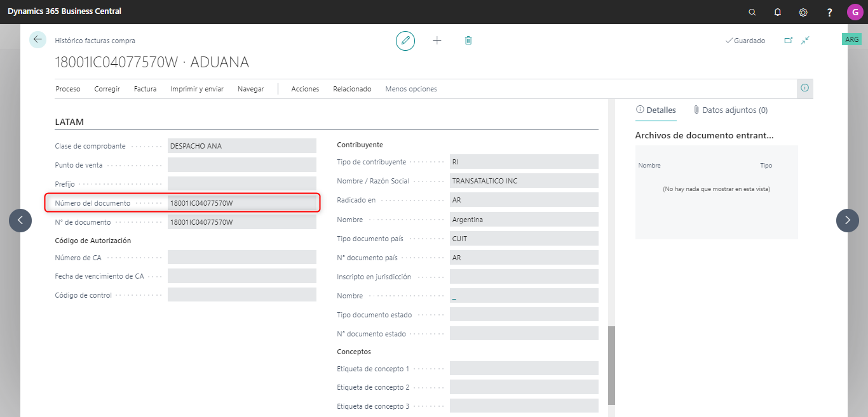
Task: Click the Tipo column header
Action: click(x=766, y=166)
